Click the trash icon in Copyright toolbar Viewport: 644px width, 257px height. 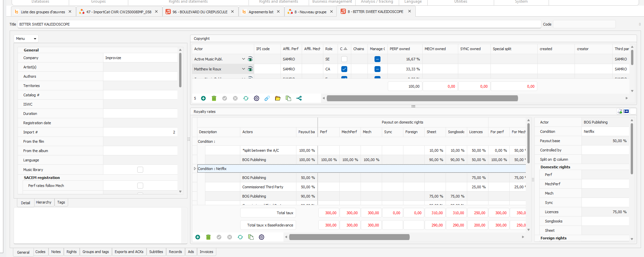point(214,98)
